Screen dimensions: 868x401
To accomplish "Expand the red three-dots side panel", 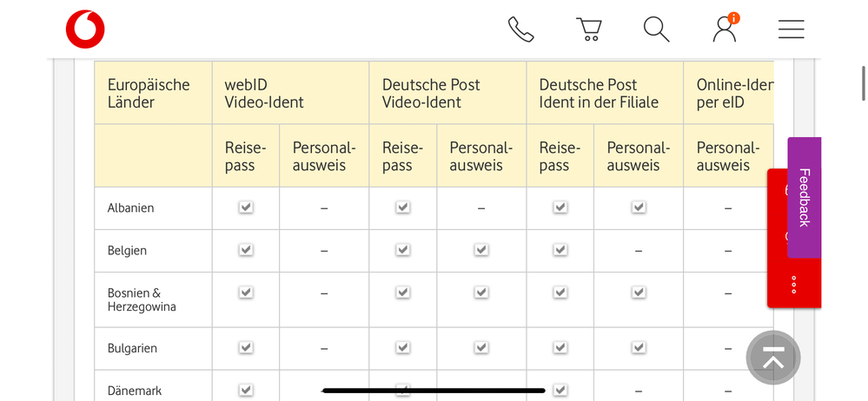I will 793,285.
